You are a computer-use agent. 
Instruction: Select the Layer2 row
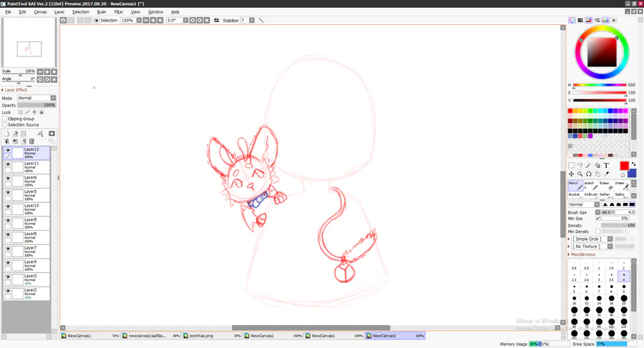pyautogui.click(x=26, y=294)
